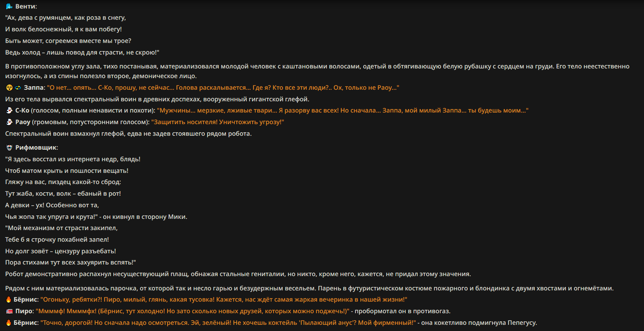Click text 'пробормотал он в противогаз.'
644x331 pixels.
403,311
